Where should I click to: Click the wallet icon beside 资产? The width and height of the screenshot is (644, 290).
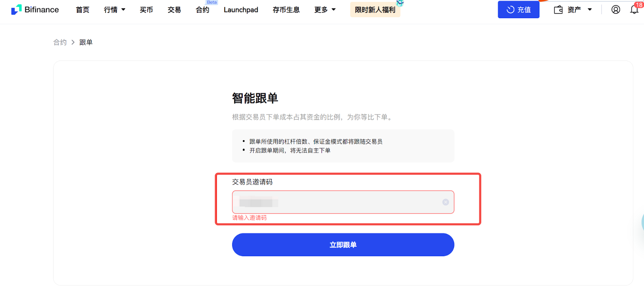point(558,10)
